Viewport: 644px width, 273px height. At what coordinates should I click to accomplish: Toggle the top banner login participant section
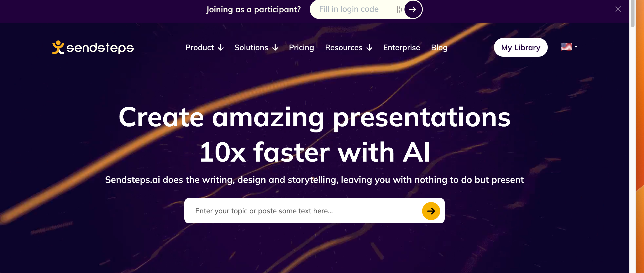click(618, 9)
